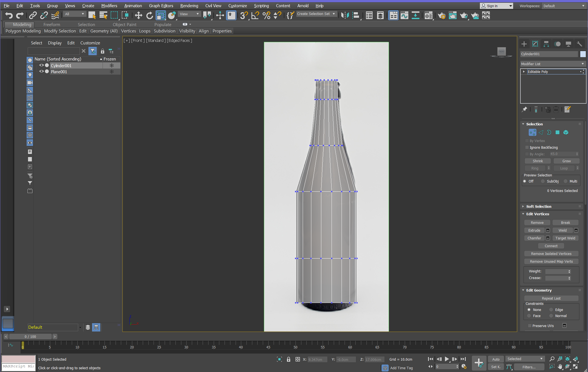Image resolution: width=588 pixels, height=372 pixels.
Task: Toggle the Angle Snap icon
Action: [255, 16]
